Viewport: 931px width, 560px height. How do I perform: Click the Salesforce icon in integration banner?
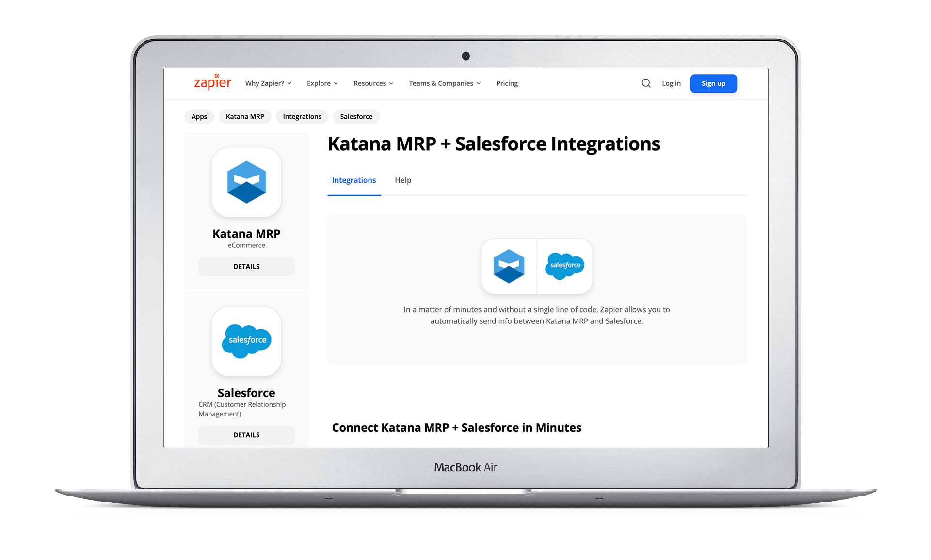(565, 266)
